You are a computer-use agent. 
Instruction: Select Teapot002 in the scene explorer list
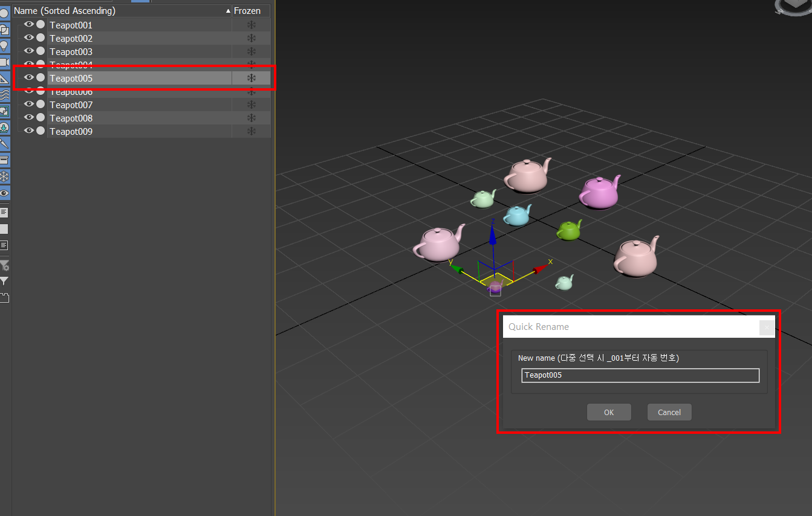(x=71, y=38)
